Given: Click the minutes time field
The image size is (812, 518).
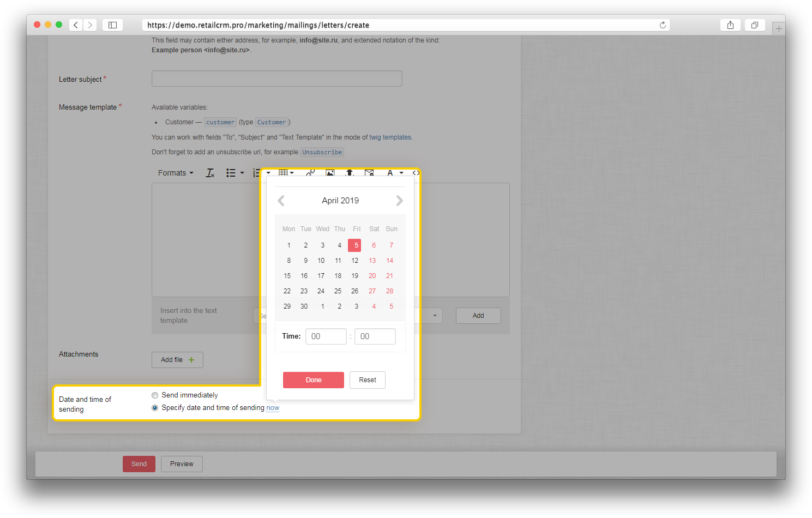Looking at the screenshot, I should click(x=375, y=336).
